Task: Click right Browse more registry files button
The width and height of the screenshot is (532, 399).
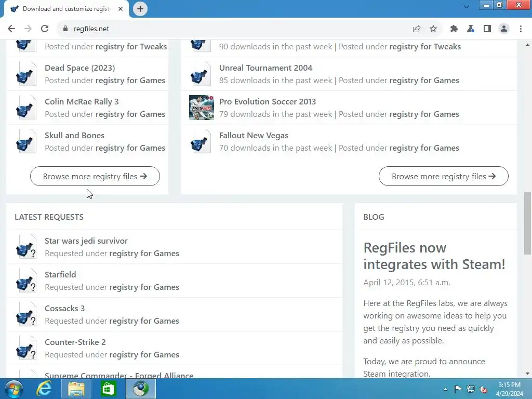Action: pos(444,176)
